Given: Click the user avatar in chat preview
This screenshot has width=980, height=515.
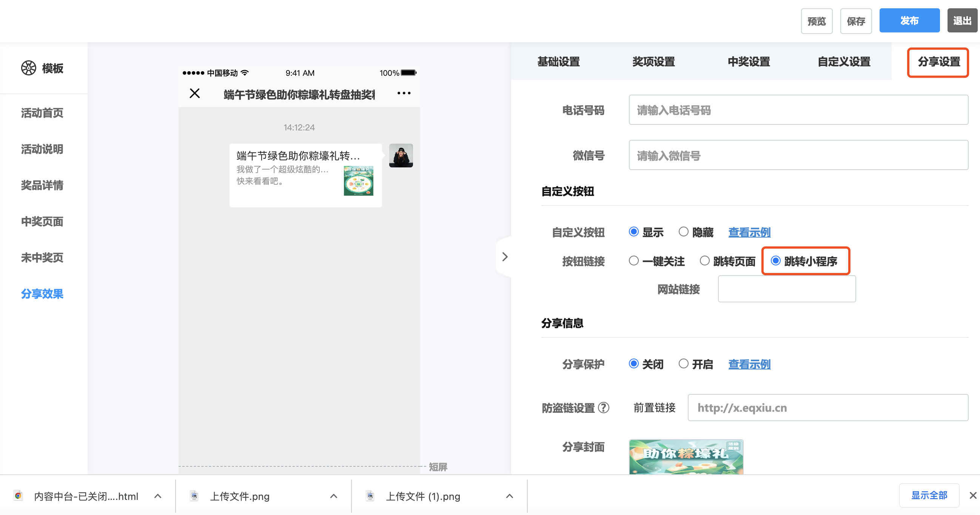Looking at the screenshot, I should pos(401,155).
